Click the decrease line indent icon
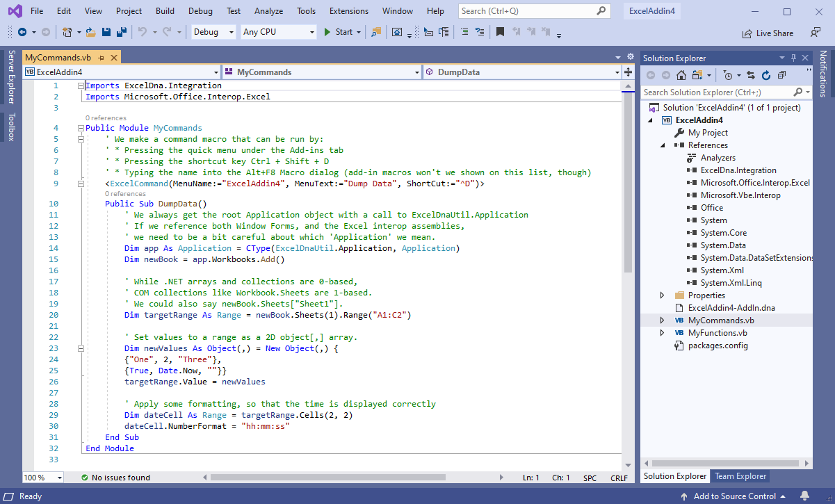 tap(464, 32)
